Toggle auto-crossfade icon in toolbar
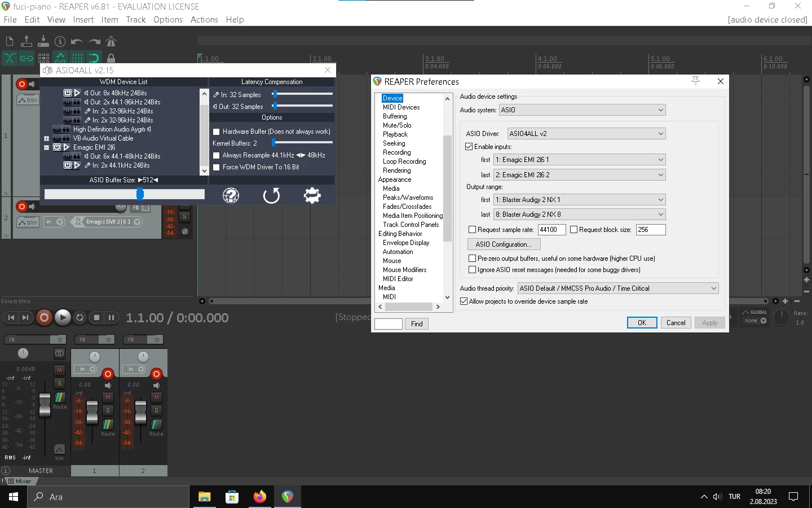 pos(10,58)
